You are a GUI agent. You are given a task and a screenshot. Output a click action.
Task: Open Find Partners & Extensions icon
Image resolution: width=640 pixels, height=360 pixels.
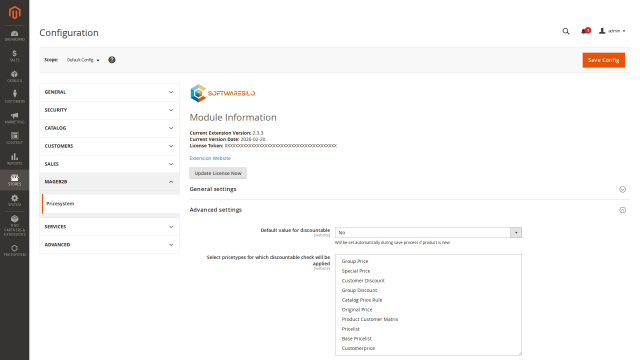[x=15, y=226]
